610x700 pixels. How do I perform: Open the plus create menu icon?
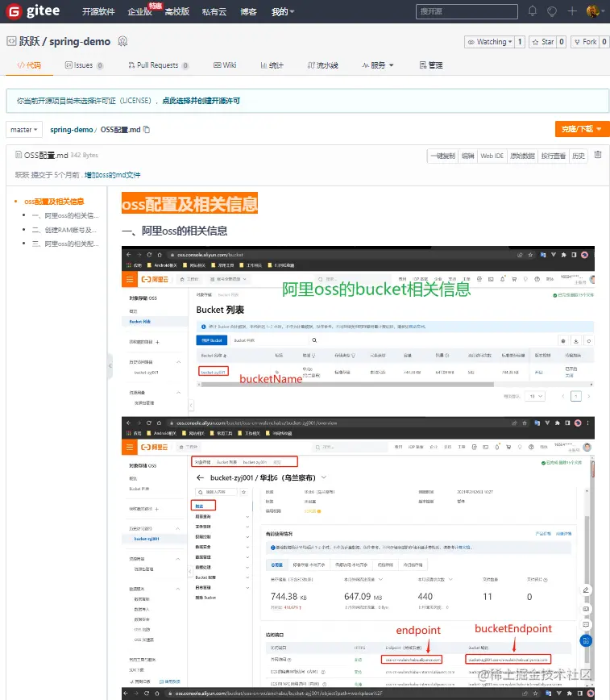point(572,11)
